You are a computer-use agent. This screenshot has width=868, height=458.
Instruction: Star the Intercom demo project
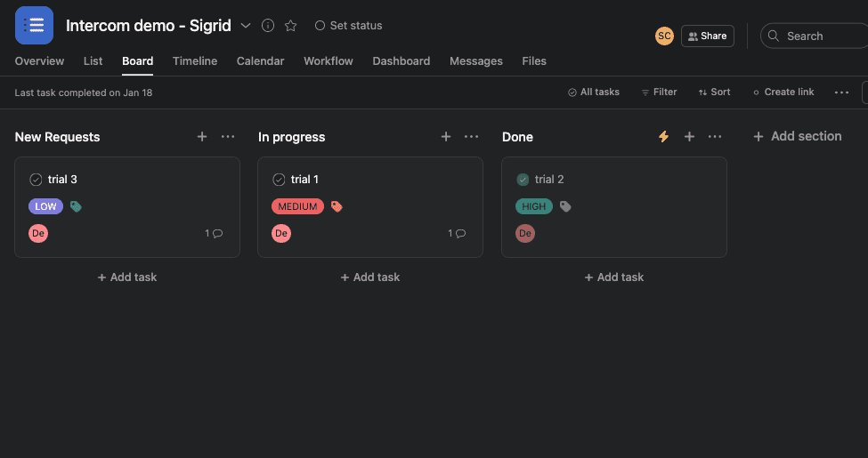click(290, 26)
